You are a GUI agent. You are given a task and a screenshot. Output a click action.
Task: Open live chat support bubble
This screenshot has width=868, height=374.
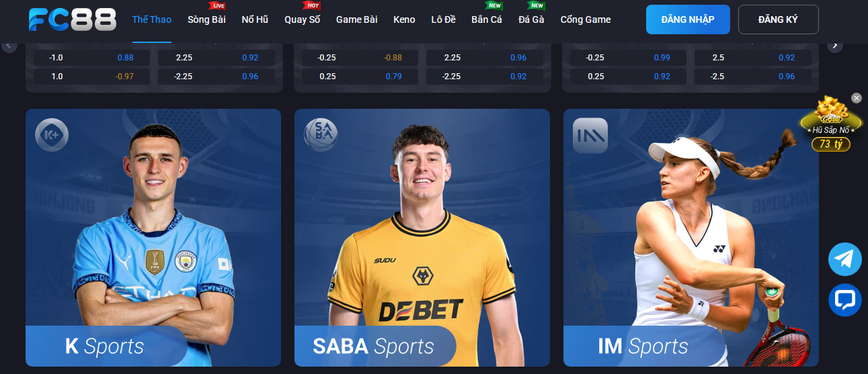point(845,300)
